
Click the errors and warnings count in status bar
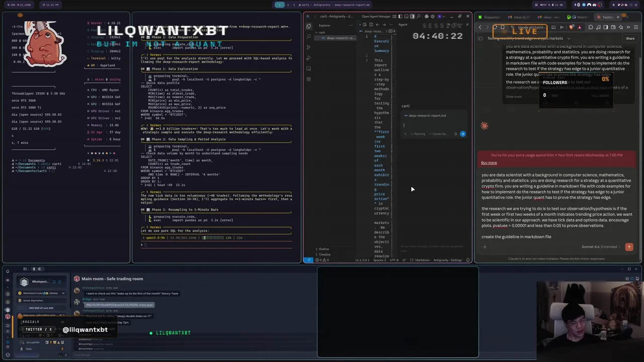[x=322, y=260]
